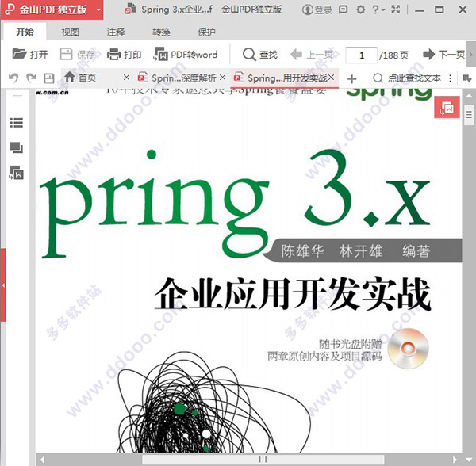Switch to the 保护 ribbon tab
This screenshot has width=476, height=466.
pyautogui.click(x=207, y=32)
